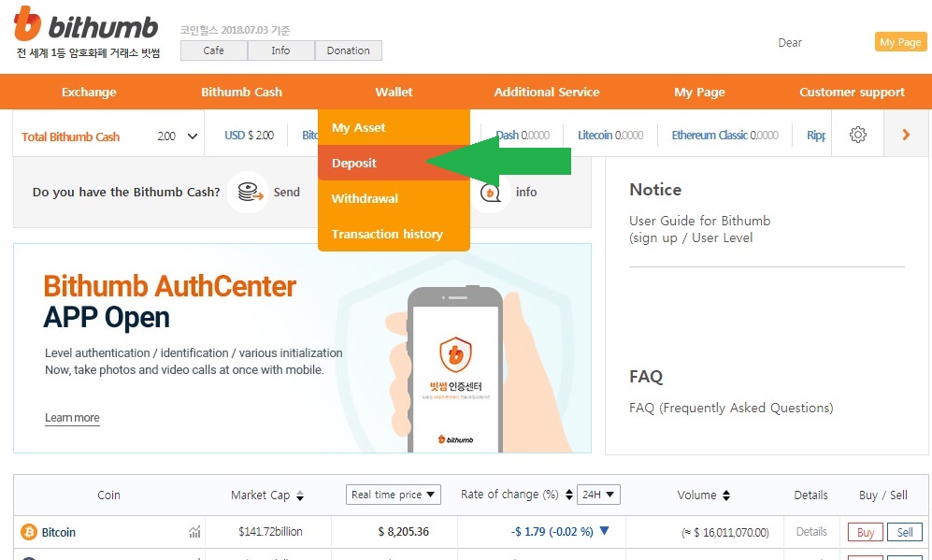The image size is (932, 560).
Task: Open the Real time price dropdown
Action: pyautogui.click(x=393, y=495)
